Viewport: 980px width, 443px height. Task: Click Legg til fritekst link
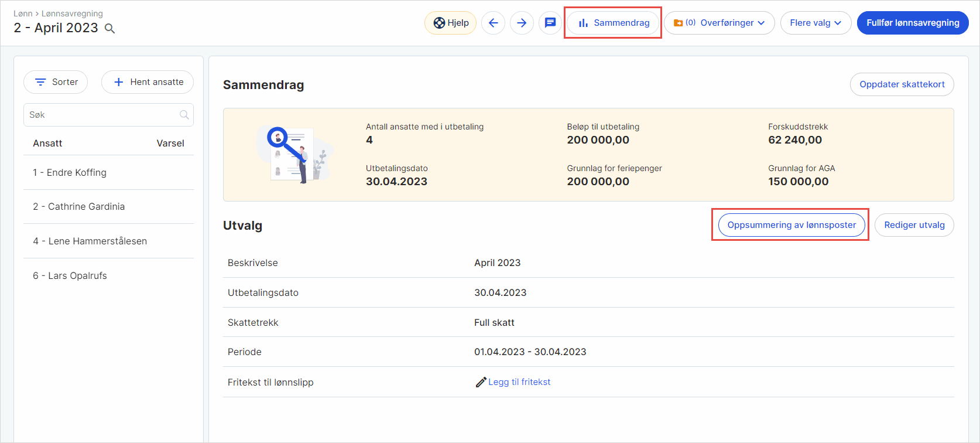coord(519,382)
